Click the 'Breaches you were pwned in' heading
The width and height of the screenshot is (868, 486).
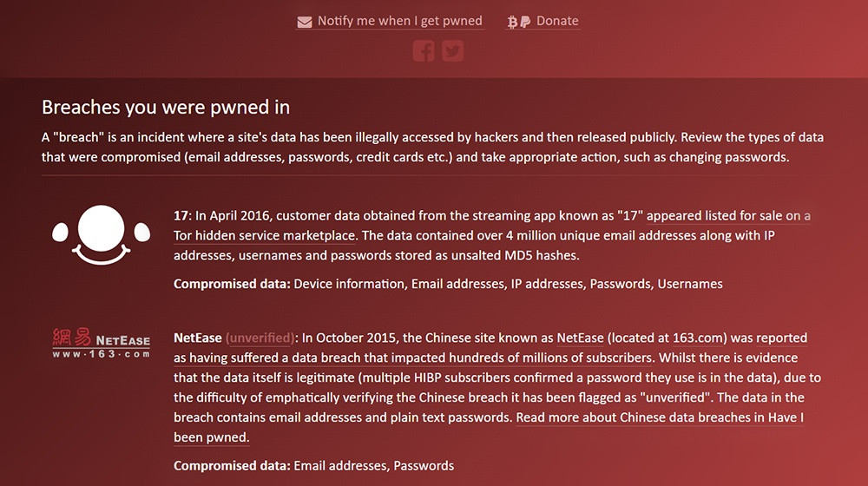point(166,108)
